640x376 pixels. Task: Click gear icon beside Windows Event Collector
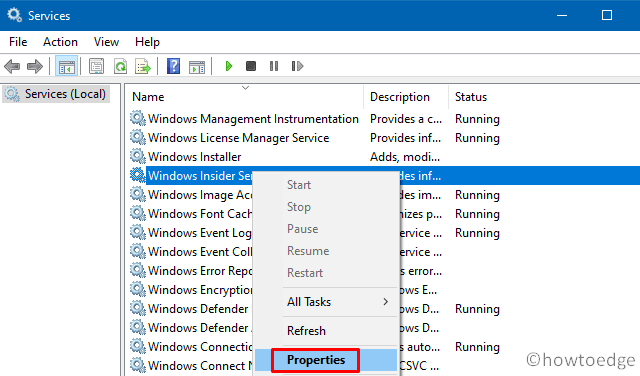(x=138, y=251)
